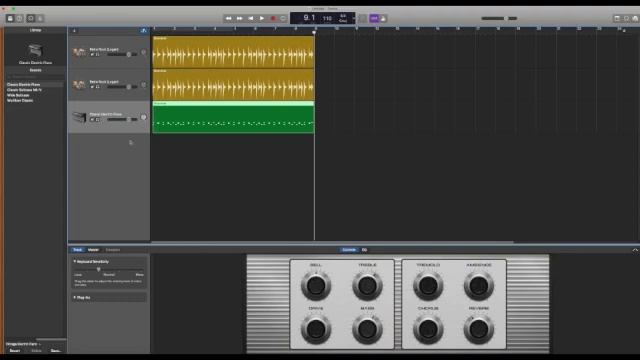640x360 pixels.
Task: Click pan knob on electric piano track
Action: click(144, 118)
